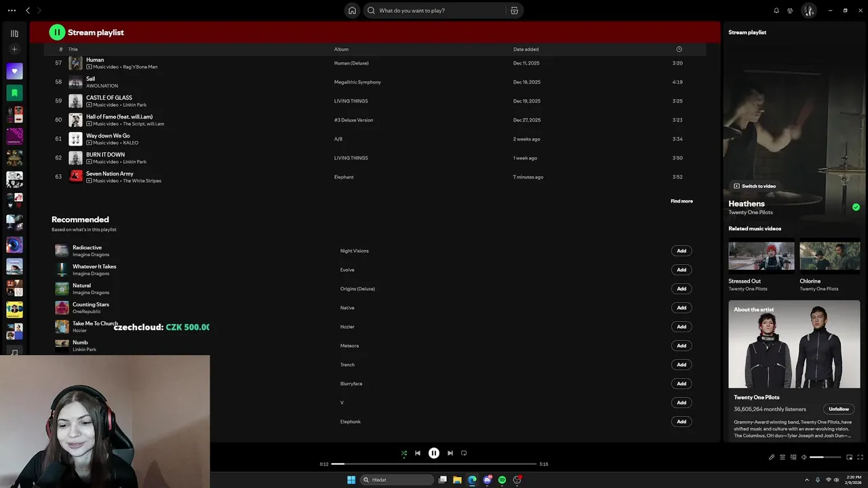
Task: Add Counting Stars to playlist
Action: click(x=682, y=308)
